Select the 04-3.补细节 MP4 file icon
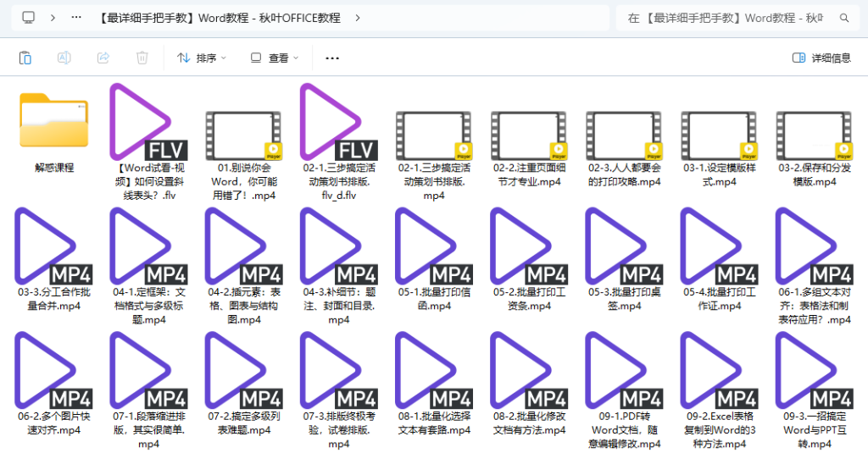This screenshot has height=453, width=868. pyautogui.click(x=339, y=246)
